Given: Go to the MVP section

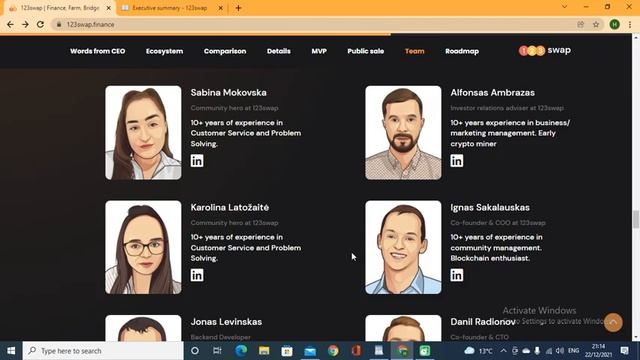Looking at the screenshot, I should [319, 51].
